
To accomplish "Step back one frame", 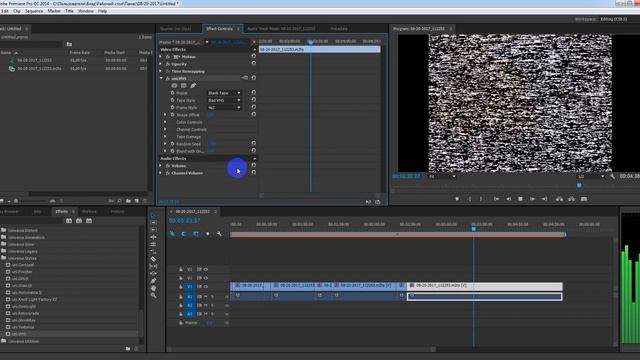I will point(509,199).
